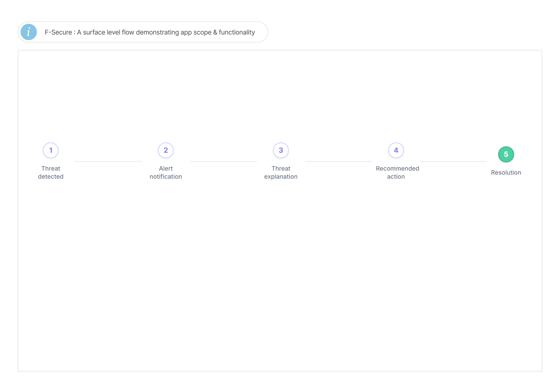Viewport: 560px width, 392px height.
Task: Click the F-Secure description text
Action: tap(150, 32)
